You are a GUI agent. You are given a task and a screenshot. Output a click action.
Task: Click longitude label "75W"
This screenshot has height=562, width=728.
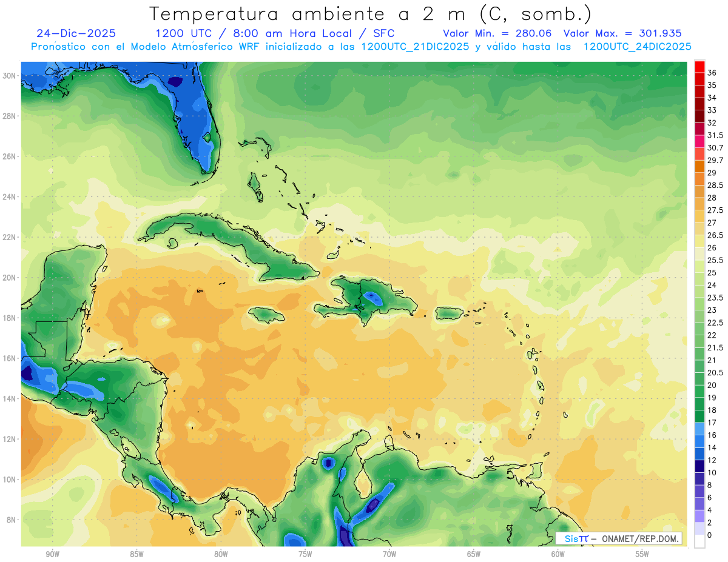305,554
